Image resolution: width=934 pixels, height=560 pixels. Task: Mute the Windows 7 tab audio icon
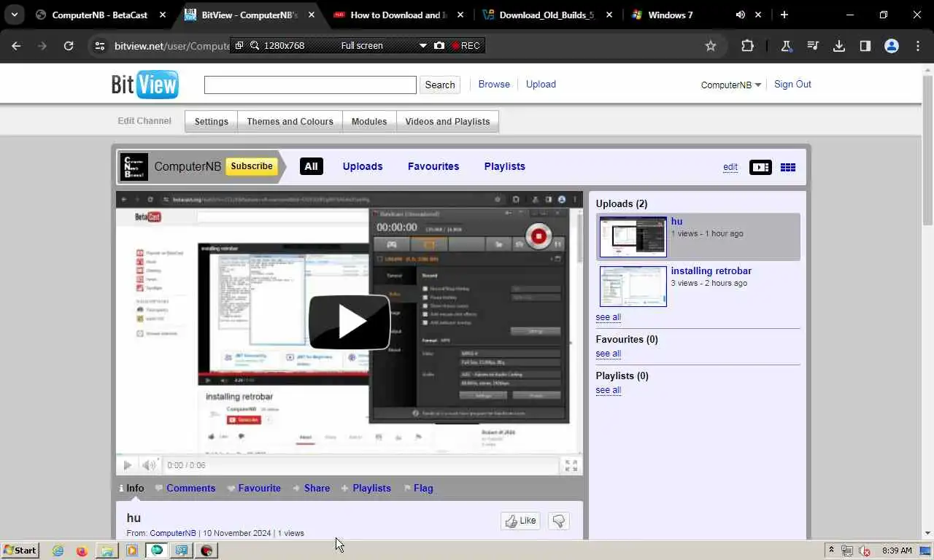(x=740, y=15)
